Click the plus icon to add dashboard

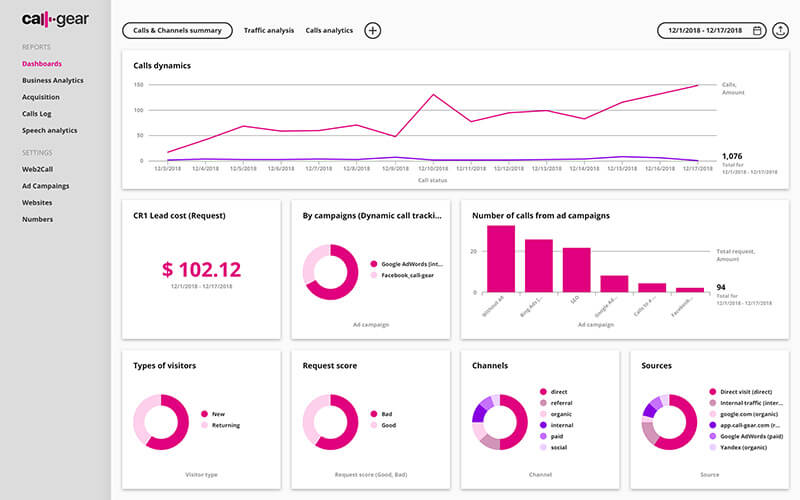373,31
